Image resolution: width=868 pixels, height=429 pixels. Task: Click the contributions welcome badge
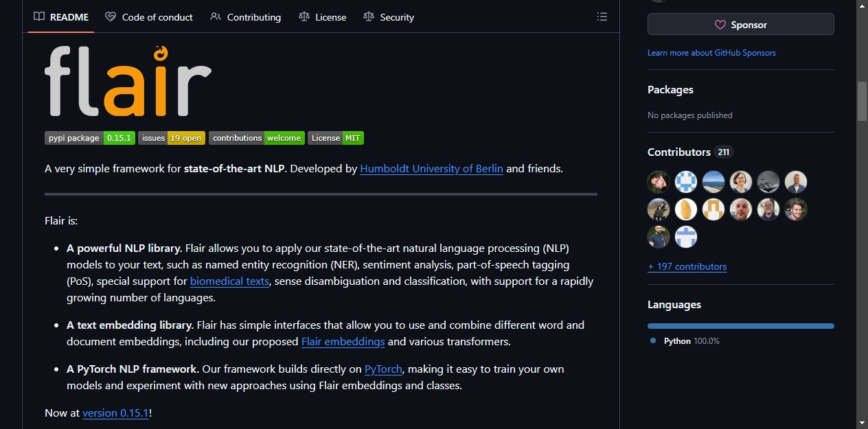click(257, 138)
